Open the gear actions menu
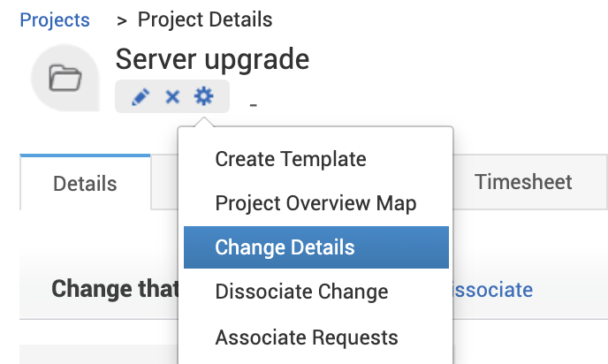Image resolution: width=608 pixels, height=364 pixels. 204,96
